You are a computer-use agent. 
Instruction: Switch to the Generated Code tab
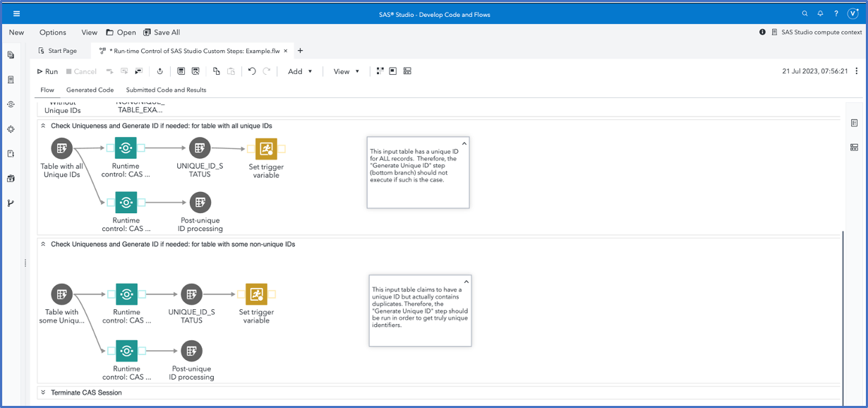[x=90, y=90]
